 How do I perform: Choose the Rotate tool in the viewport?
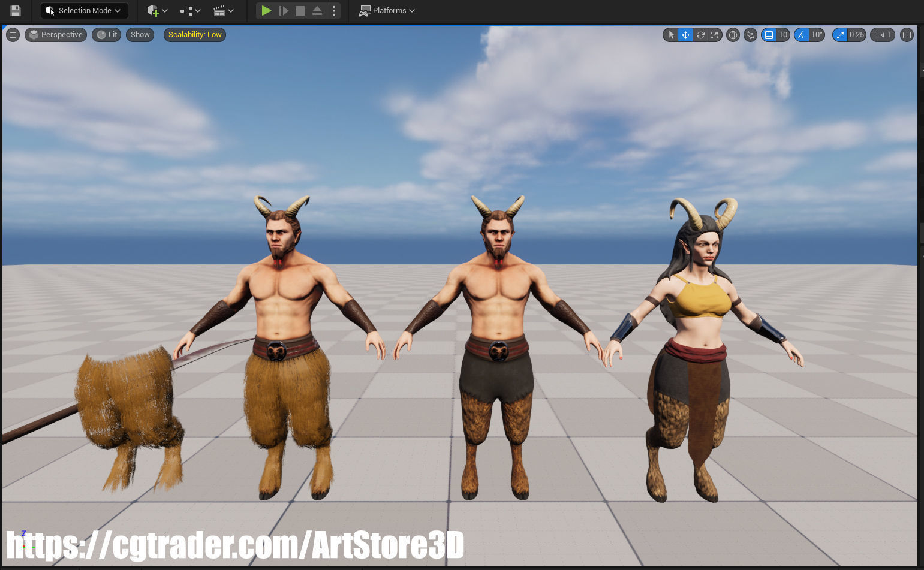700,35
